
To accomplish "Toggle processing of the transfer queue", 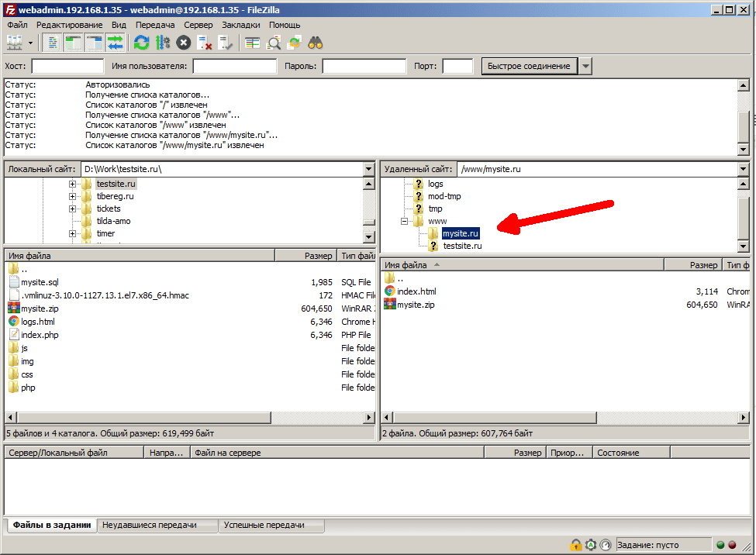I will [x=163, y=43].
